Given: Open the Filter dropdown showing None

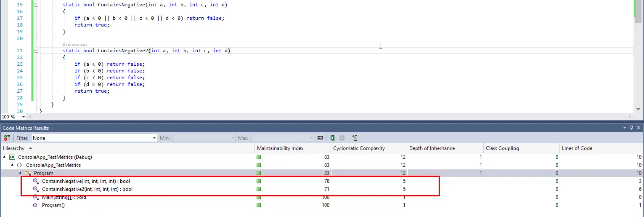Looking at the screenshot, I should pos(154,138).
